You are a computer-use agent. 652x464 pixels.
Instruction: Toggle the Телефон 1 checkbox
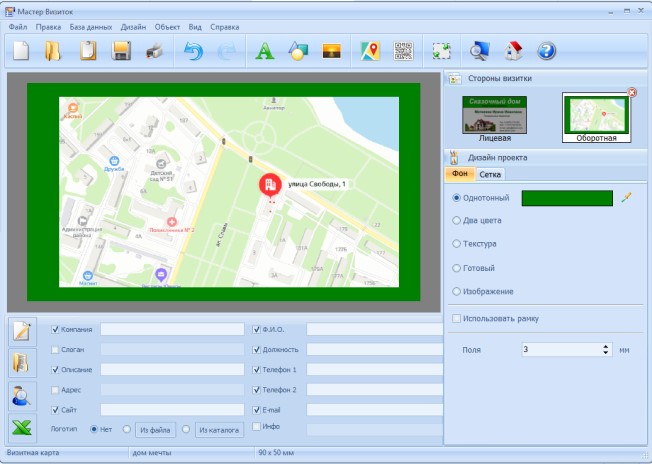coord(257,370)
